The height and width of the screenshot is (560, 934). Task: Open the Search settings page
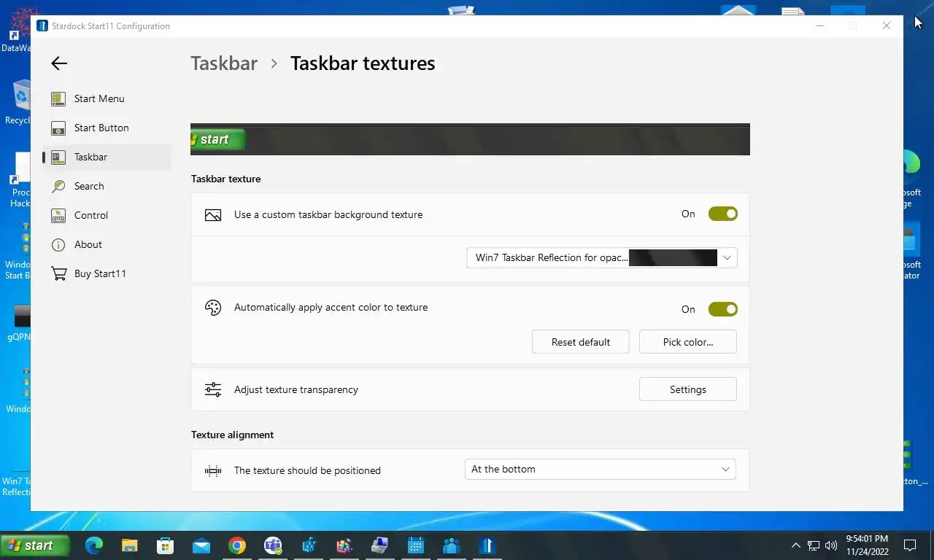pos(107,186)
